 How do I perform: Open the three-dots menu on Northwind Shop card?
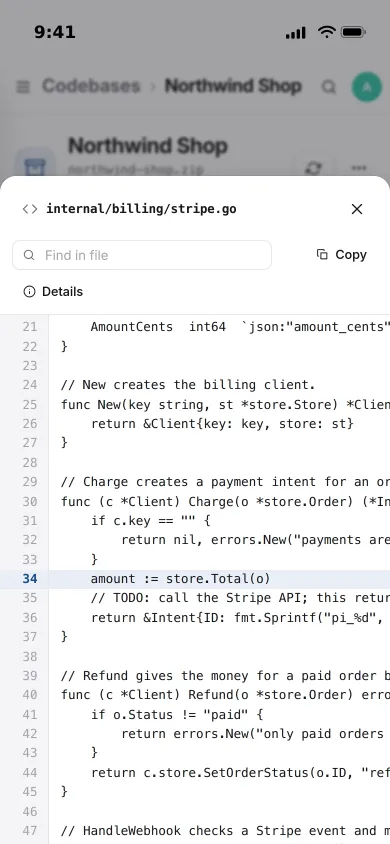pyautogui.click(x=359, y=168)
